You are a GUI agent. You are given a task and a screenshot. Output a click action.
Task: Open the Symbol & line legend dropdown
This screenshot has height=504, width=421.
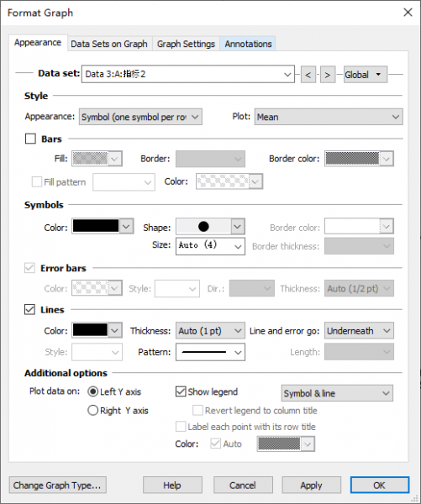point(337,393)
